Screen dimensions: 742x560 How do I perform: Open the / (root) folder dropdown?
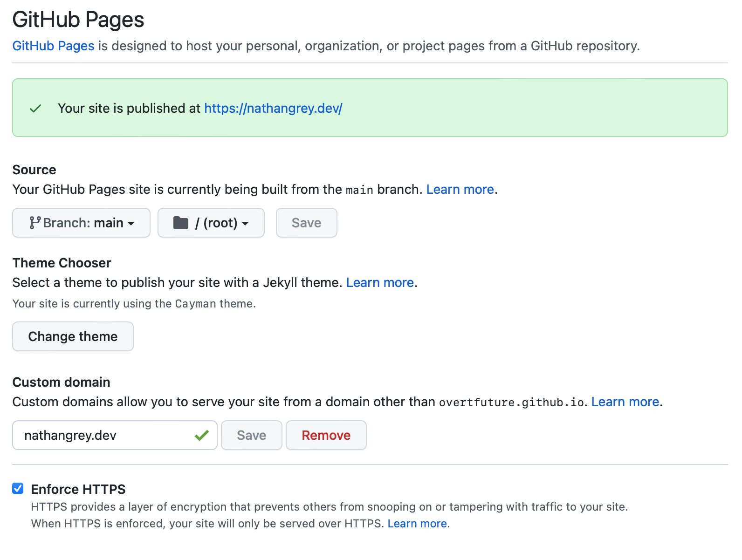(x=211, y=223)
